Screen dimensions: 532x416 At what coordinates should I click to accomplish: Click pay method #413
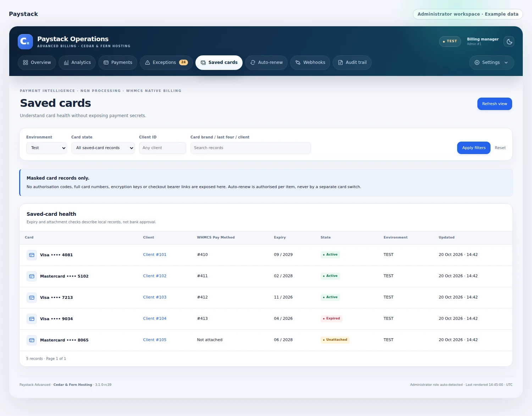(203, 318)
